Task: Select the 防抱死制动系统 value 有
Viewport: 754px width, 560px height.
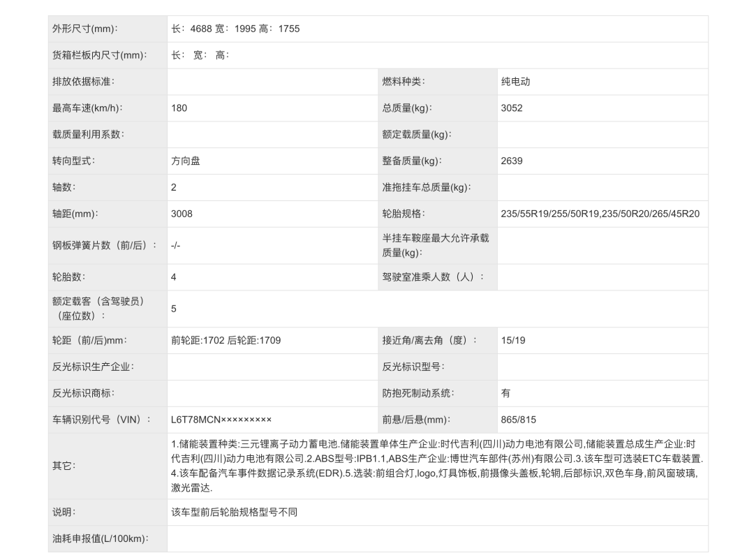Action: point(505,393)
